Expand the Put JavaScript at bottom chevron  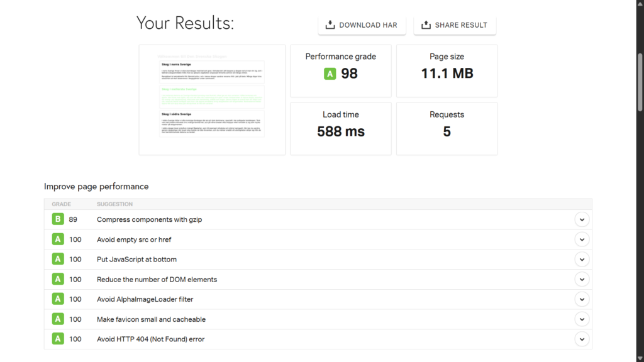[x=582, y=260]
